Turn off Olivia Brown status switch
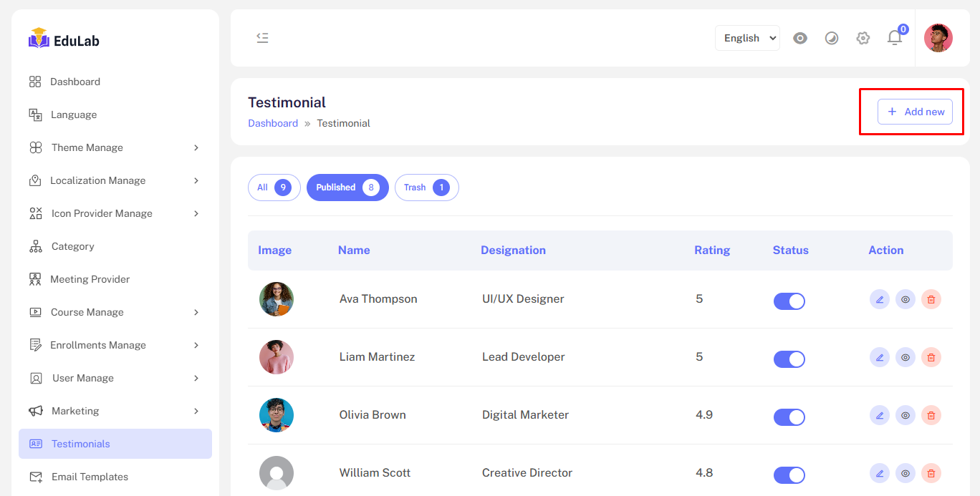Image resolution: width=980 pixels, height=496 pixels. click(x=789, y=417)
